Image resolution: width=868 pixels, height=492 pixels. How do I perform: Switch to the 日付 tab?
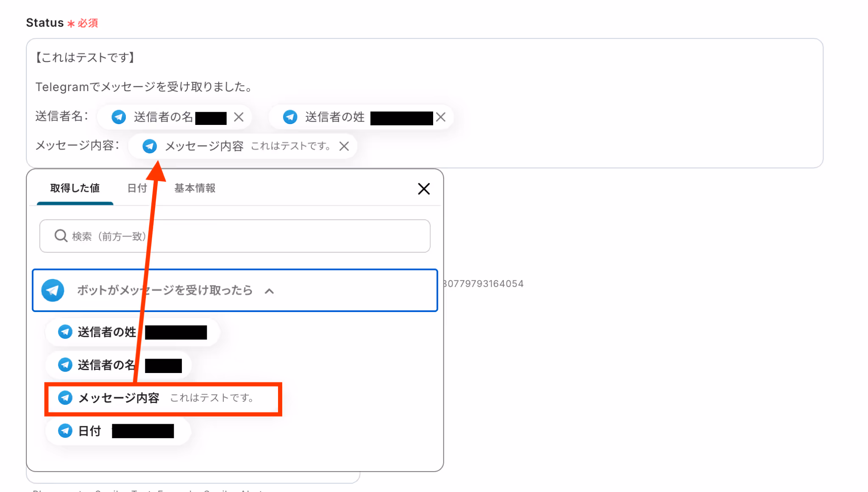(x=137, y=188)
